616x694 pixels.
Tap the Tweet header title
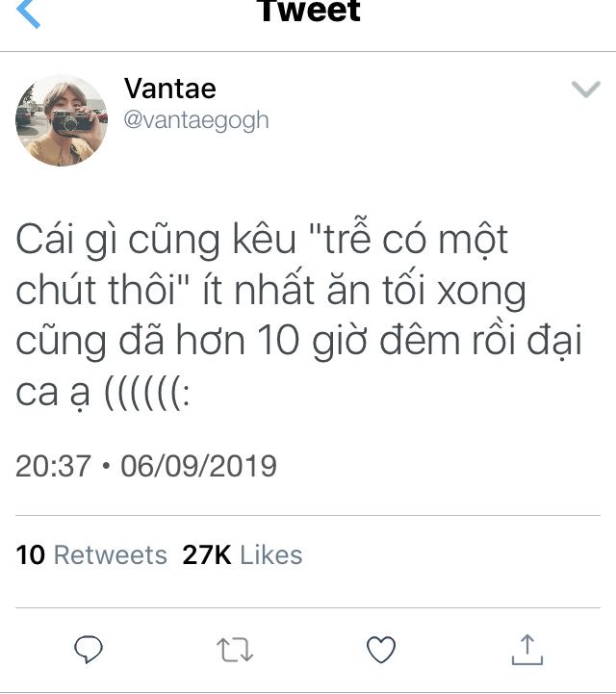(x=308, y=11)
